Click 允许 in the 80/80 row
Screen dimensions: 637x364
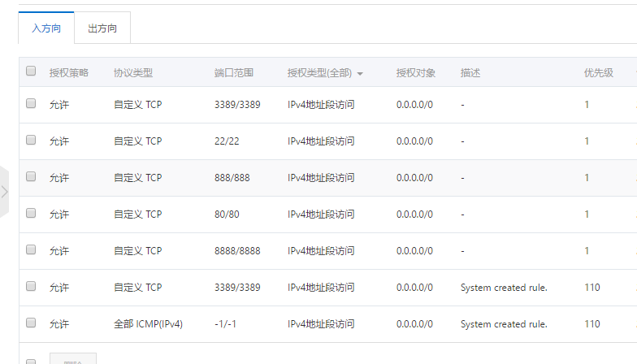click(58, 214)
